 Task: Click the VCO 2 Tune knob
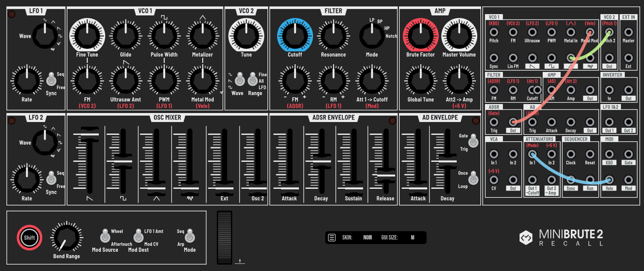(246, 35)
